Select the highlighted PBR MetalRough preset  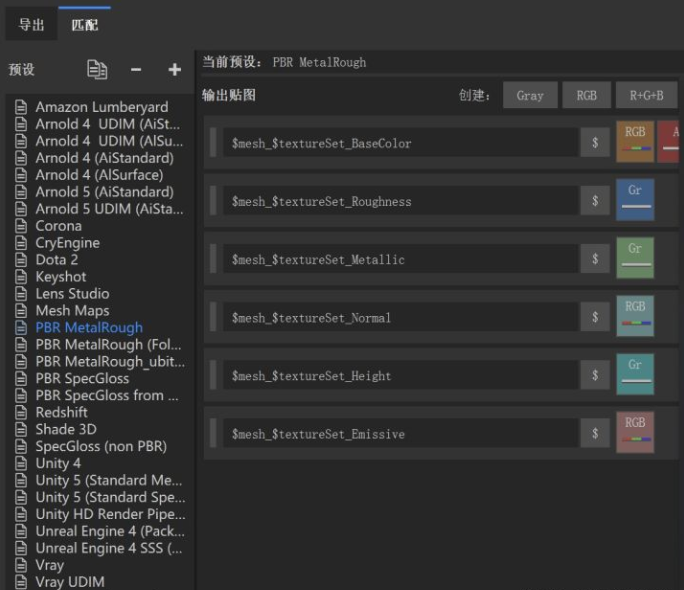click(89, 327)
